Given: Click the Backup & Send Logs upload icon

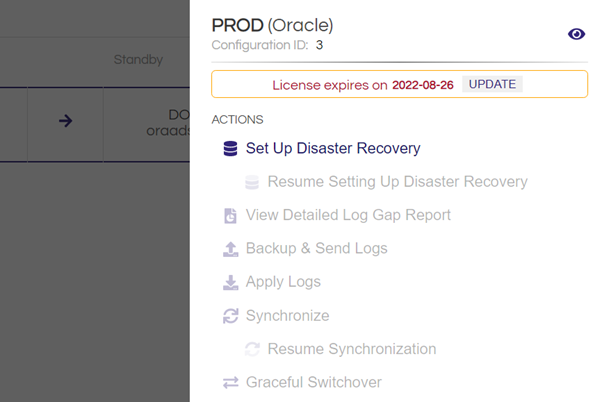Looking at the screenshot, I should tap(230, 249).
